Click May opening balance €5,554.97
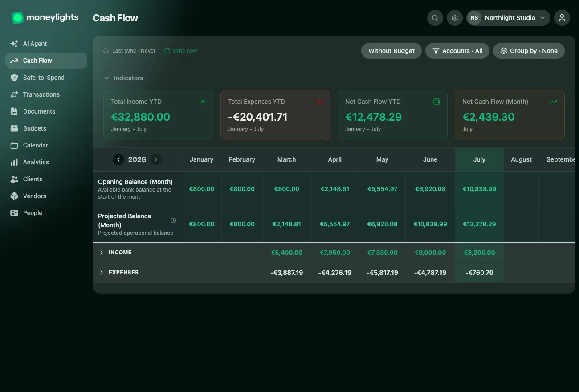Image resolution: width=579 pixels, height=392 pixels. [382, 189]
